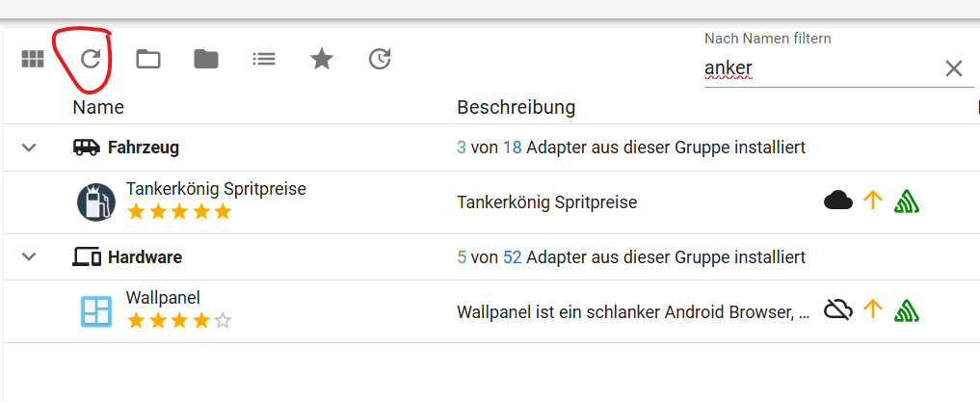Select the Fahrzeug group row label
Image resolution: width=980 pixels, height=402 pixels.
[x=143, y=147]
